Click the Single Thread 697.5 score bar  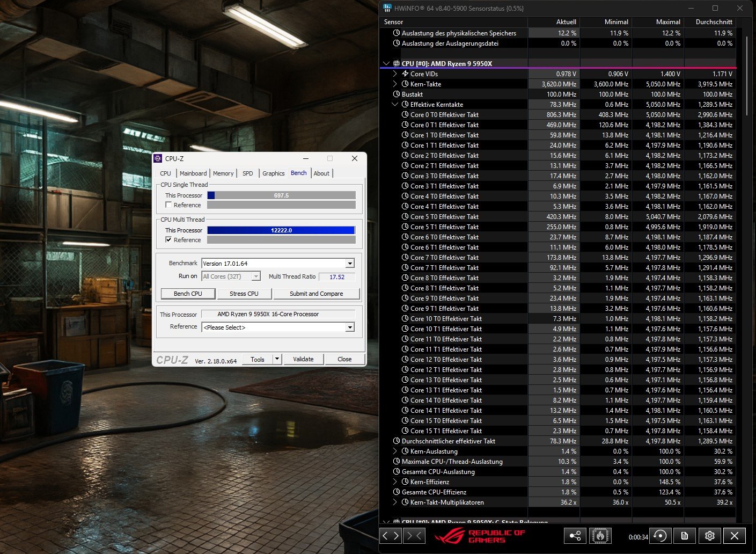[x=281, y=195]
